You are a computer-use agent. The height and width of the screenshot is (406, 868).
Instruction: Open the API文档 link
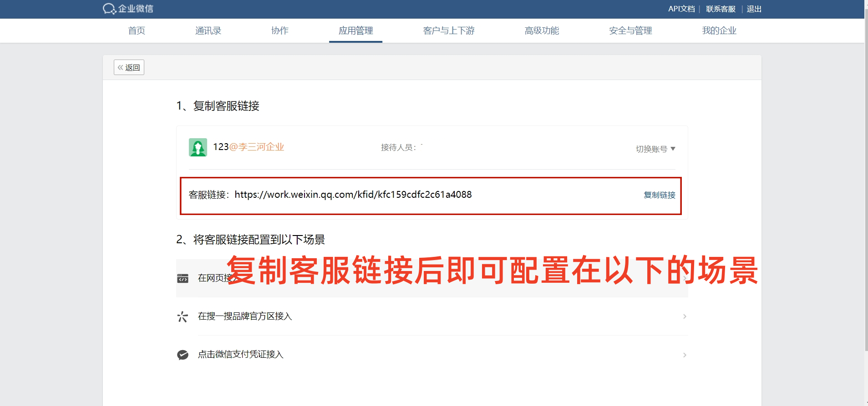[x=681, y=9]
